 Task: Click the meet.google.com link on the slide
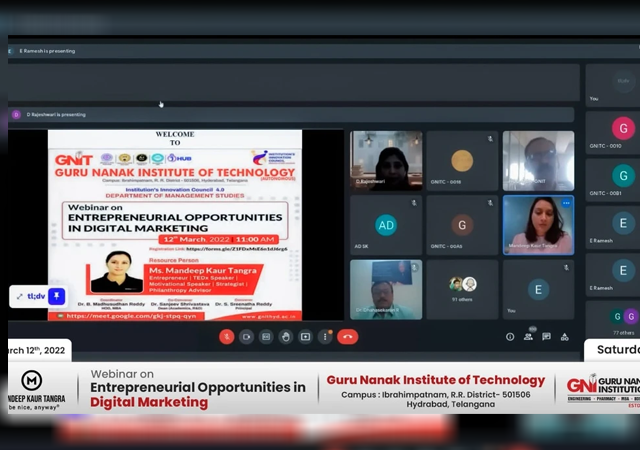[x=131, y=316]
